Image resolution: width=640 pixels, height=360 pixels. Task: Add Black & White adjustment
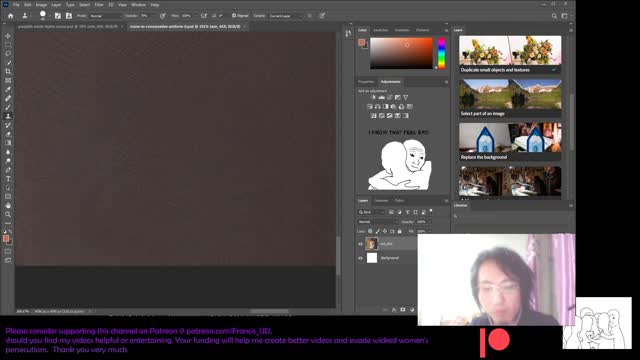pos(385,107)
